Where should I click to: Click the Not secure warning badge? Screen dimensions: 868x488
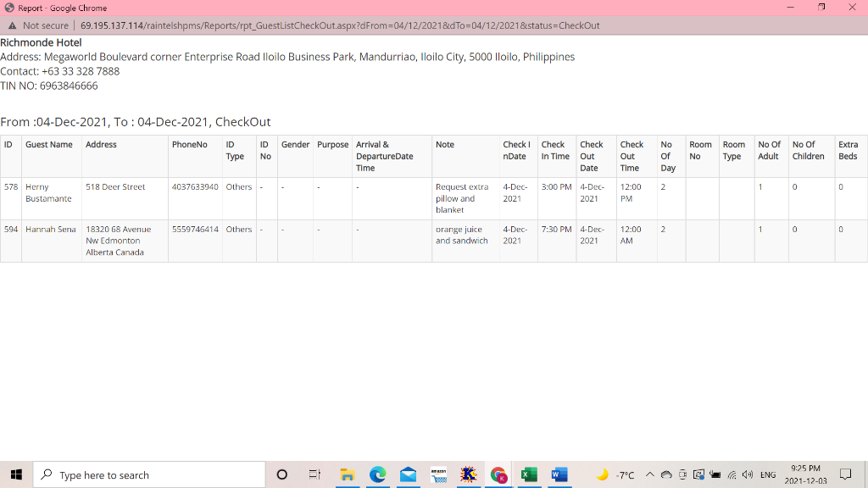36,26
